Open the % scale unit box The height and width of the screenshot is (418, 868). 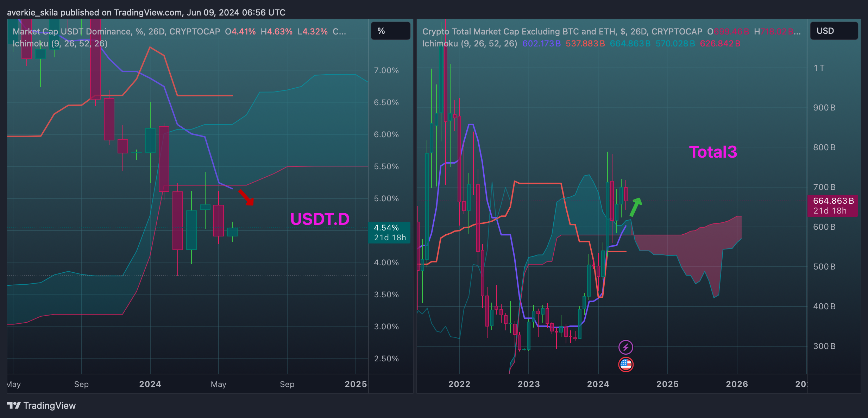tap(390, 31)
